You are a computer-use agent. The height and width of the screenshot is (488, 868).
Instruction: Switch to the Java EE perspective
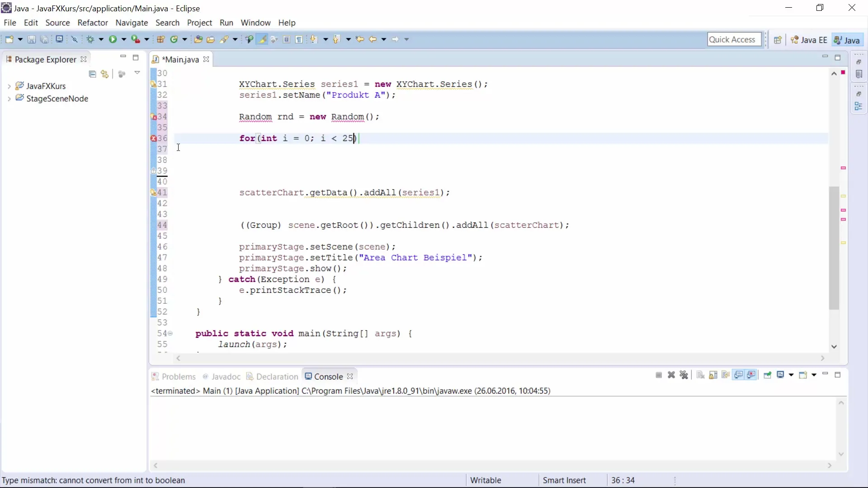coord(809,40)
